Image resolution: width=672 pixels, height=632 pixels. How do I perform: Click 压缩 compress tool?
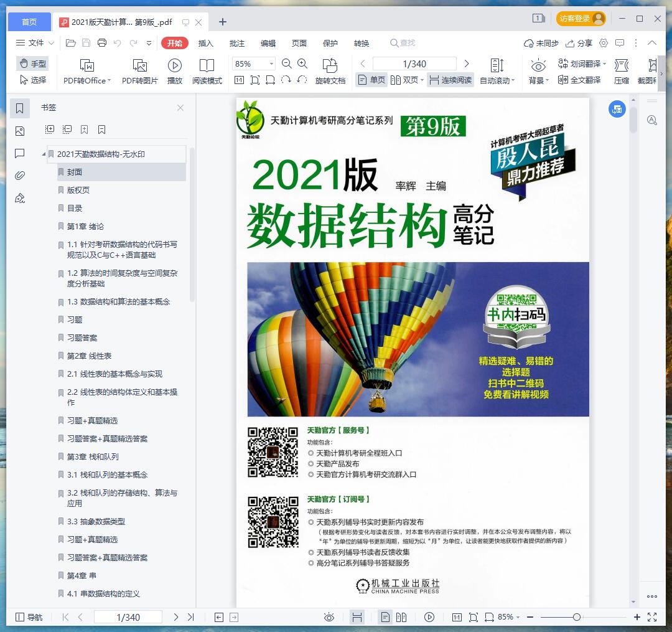tap(622, 71)
